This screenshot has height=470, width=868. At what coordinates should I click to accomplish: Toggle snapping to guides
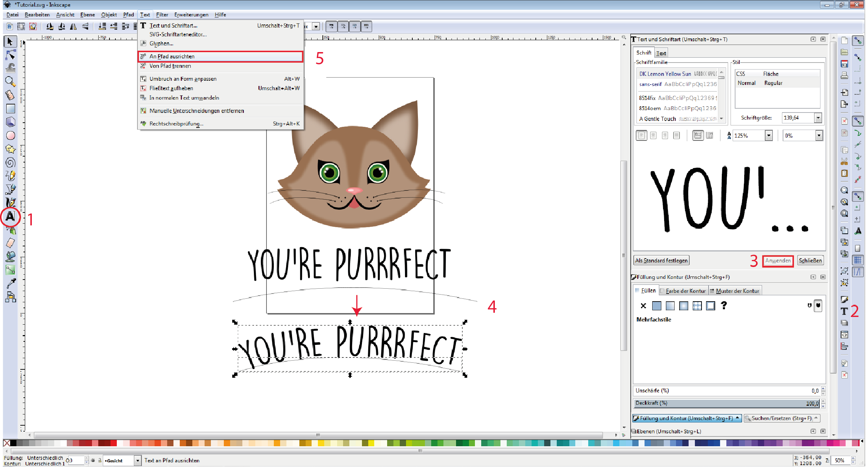pos(858,272)
